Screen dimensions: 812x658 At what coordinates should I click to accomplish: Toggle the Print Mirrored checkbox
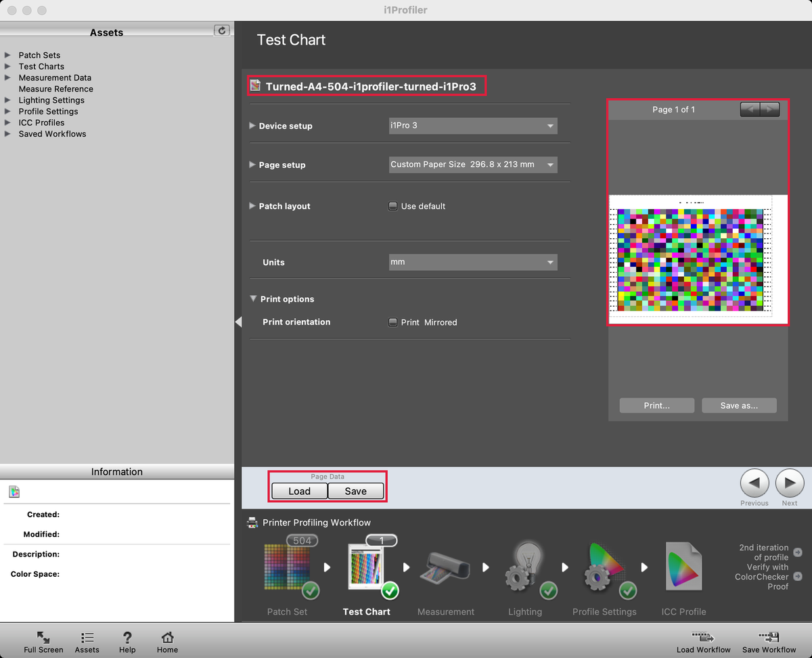coord(392,322)
